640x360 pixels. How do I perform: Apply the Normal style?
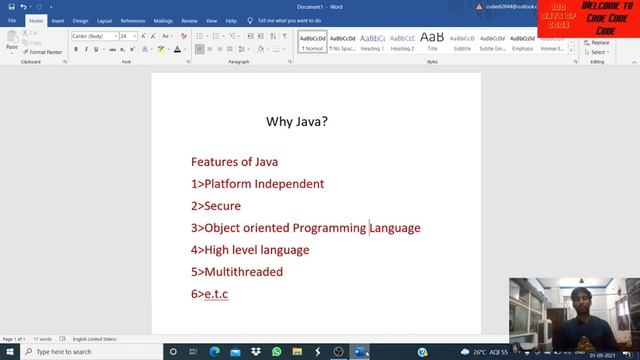tap(313, 42)
